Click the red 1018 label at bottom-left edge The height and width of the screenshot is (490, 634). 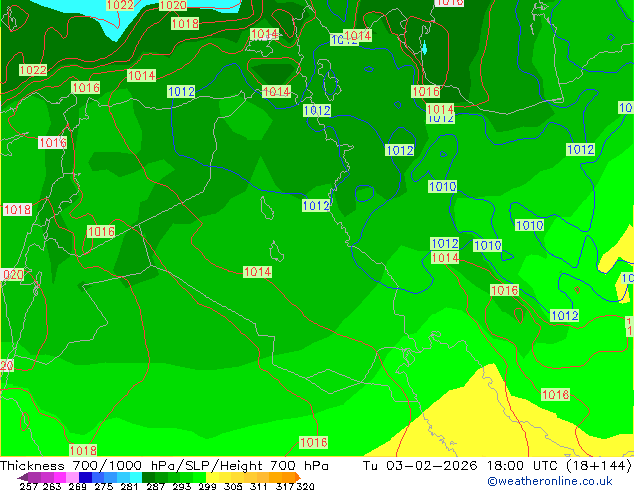[83, 450]
